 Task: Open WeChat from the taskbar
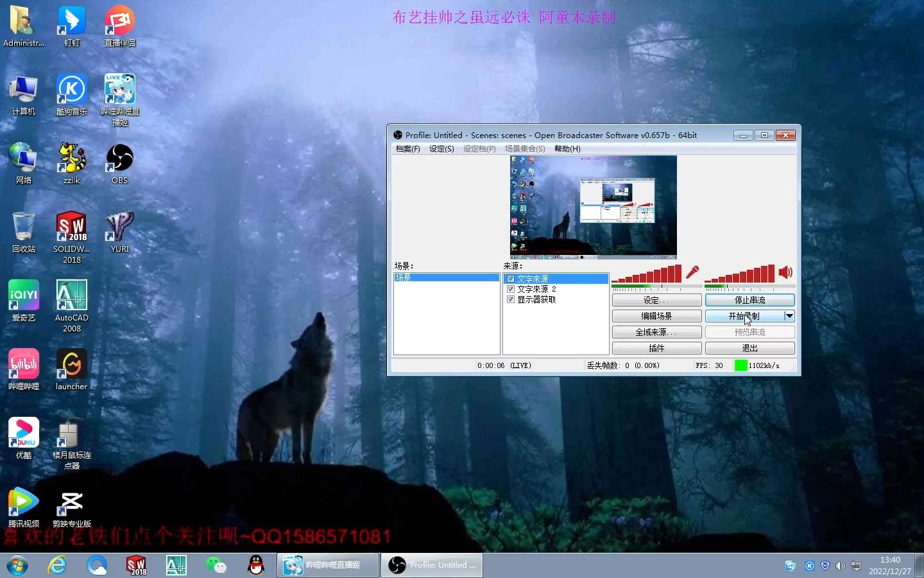coord(216,565)
